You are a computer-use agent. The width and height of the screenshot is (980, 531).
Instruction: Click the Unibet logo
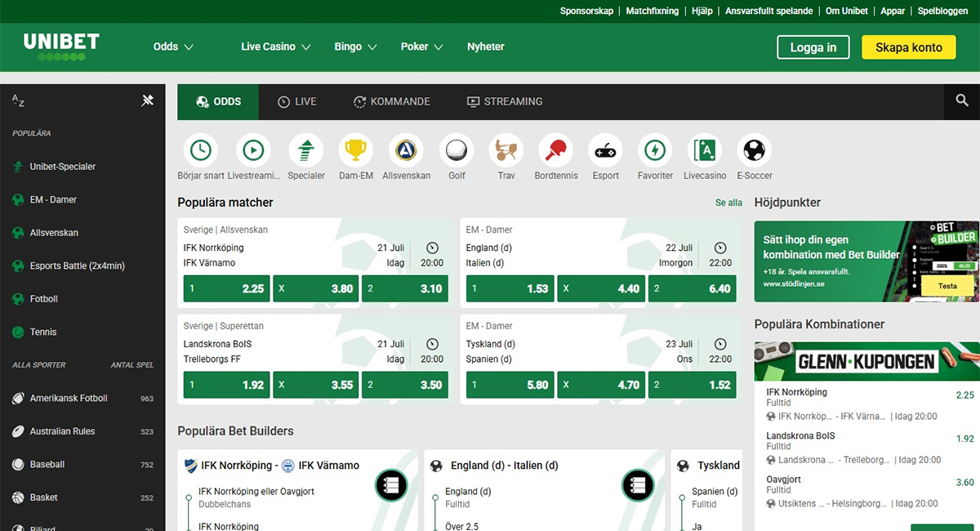tap(61, 47)
